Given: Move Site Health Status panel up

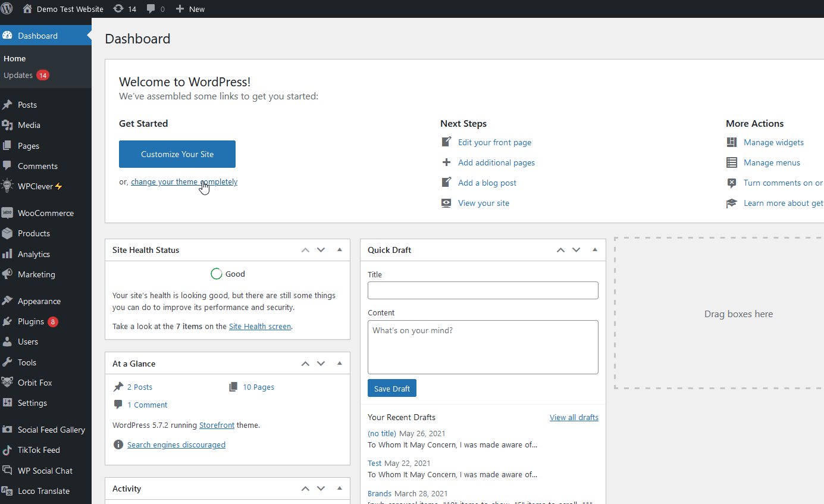Looking at the screenshot, I should 305,250.
